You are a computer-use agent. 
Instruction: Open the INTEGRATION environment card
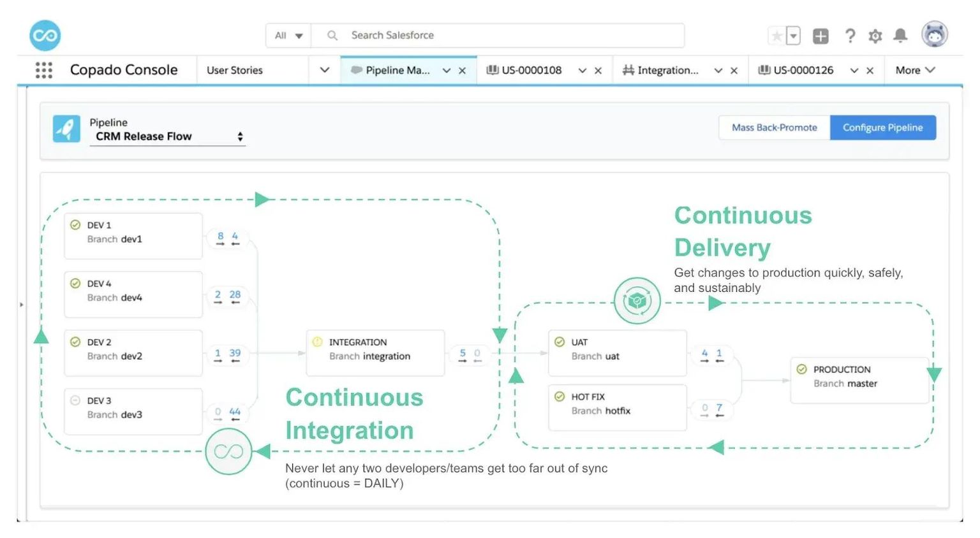(375, 353)
